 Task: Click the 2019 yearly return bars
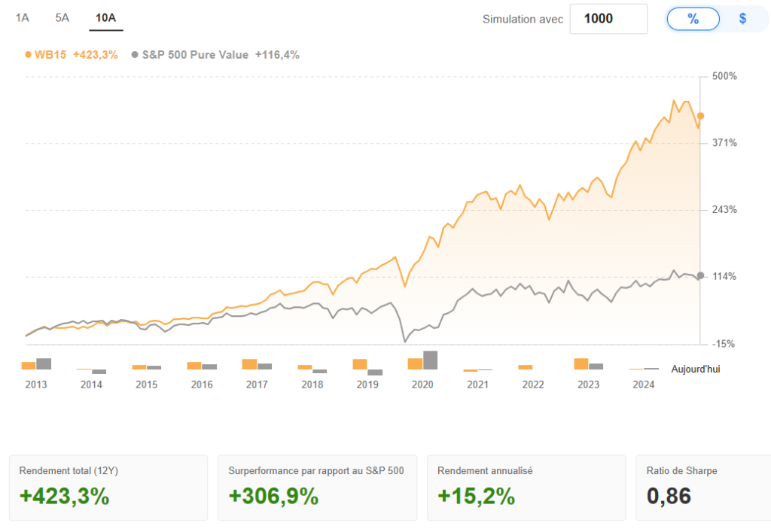point(367,366)
